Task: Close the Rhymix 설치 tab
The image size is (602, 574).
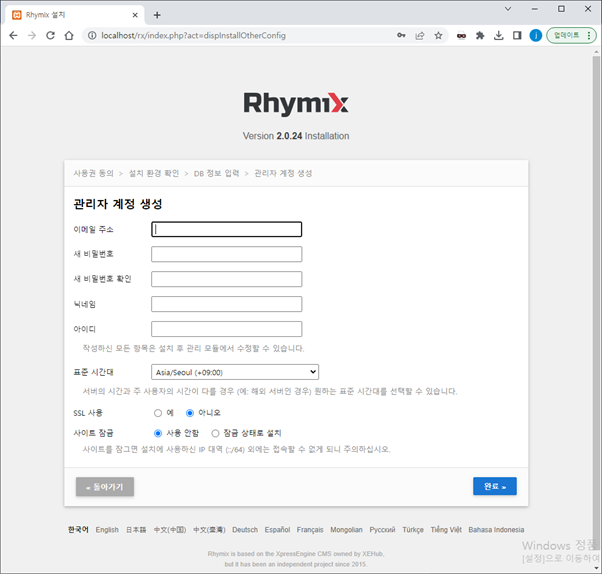Action: click(135, 15)
